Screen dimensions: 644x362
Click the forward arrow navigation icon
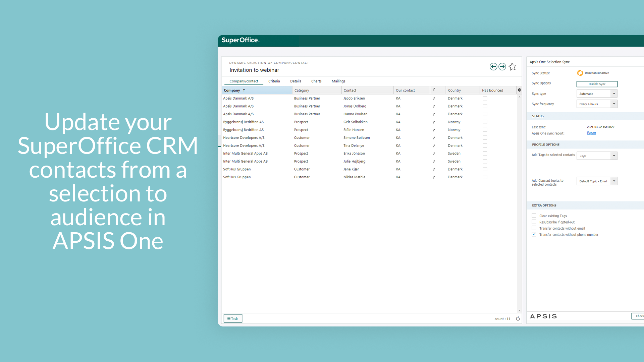click(502, 67)
